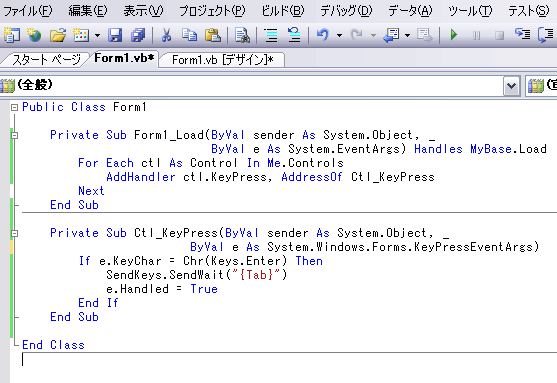
Task: Click the Copy icon in the toolbar
Action: click(x=189, y=35)
